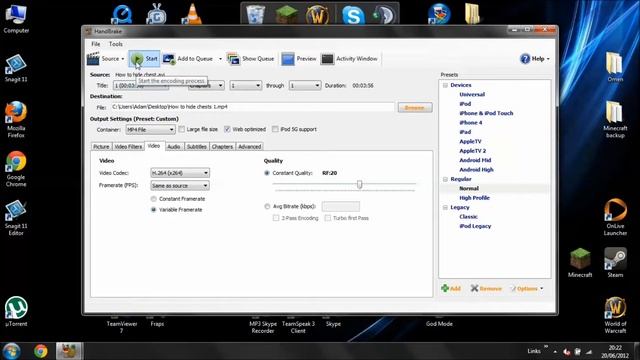
Task: Enable iPod 5G support checkbox
Action: 275,129
